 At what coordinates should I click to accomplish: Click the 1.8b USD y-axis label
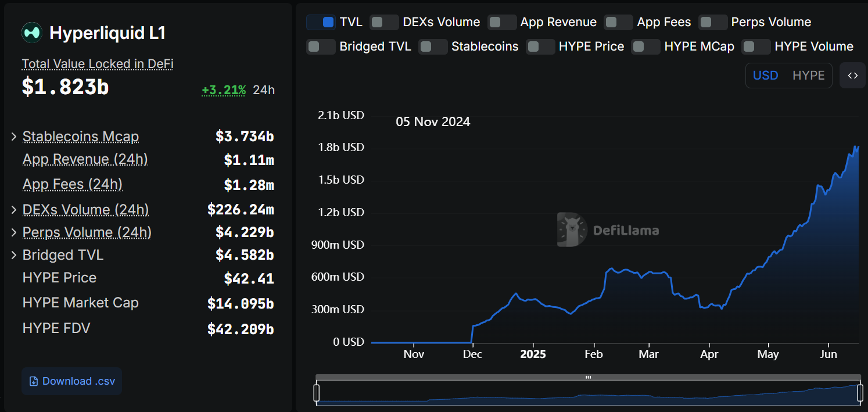tap(341, 148)
